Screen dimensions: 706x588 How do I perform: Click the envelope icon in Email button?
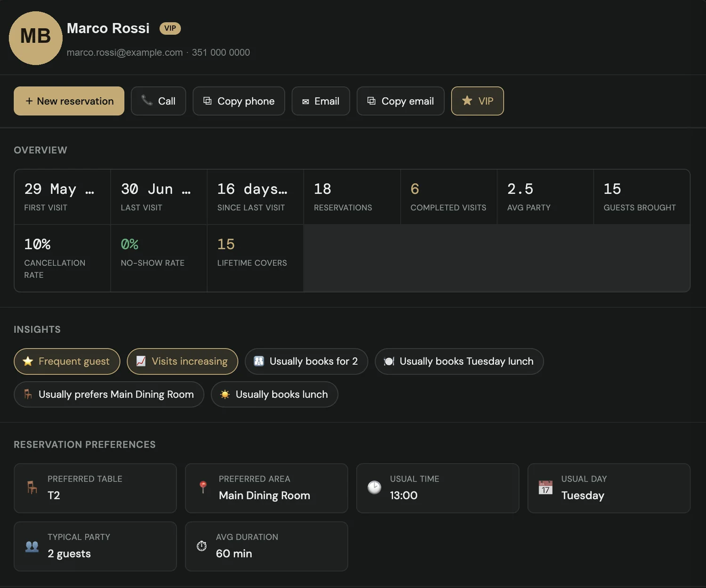(x=305, y=101)
